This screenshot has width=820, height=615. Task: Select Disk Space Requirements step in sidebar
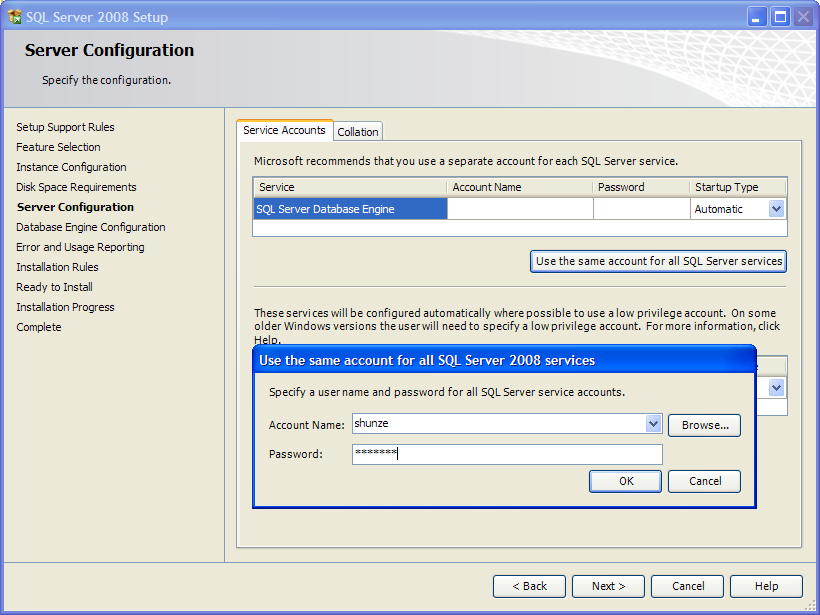[76, 187]
